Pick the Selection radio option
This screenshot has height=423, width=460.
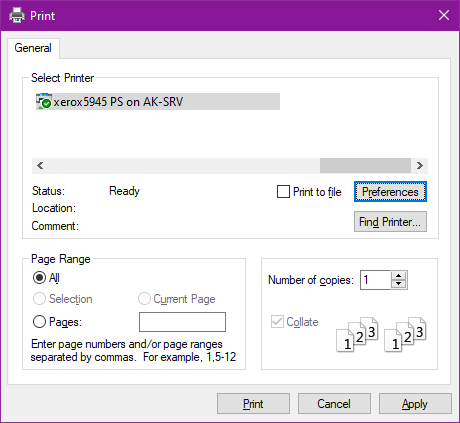39,299
